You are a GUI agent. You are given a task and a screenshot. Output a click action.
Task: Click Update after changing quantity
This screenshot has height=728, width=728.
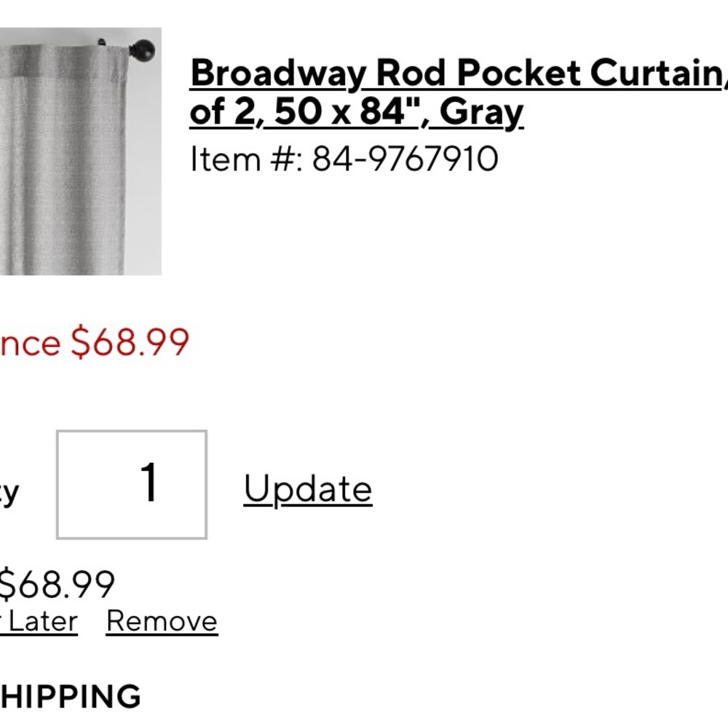pyautogui.click(x=308, y=488)
